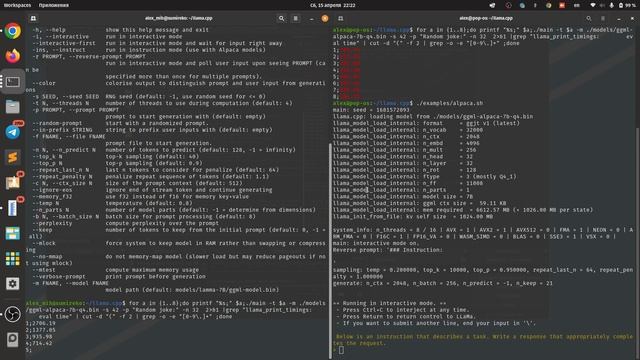The image size is (640, 360).
Task: Add new tab in right terminal
Action: click(x=340, y=18)
